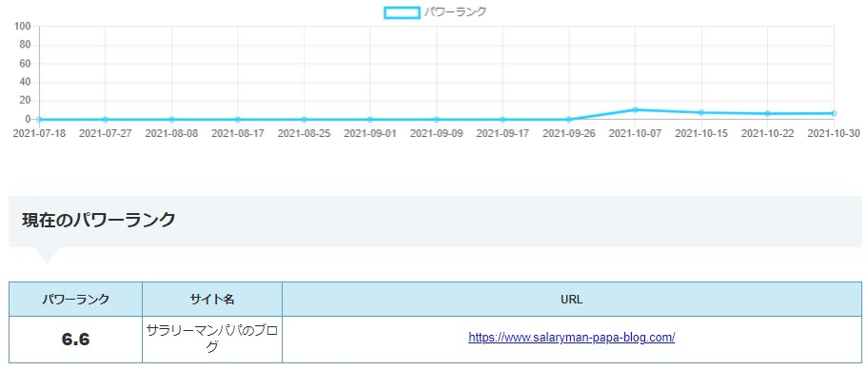868x370 pixels.
Task: Click the 100 y-axis label
Action: pyautogui.click(x=23, y=27)
